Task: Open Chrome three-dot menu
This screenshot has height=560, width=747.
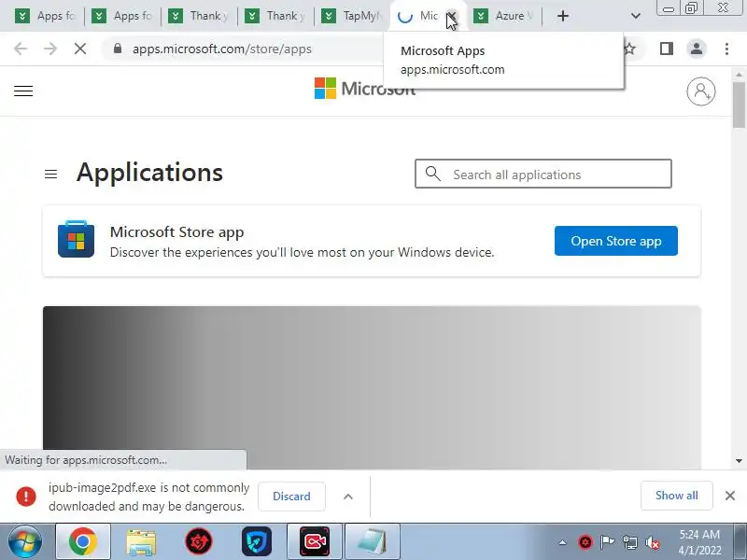Action: point(726,49)
